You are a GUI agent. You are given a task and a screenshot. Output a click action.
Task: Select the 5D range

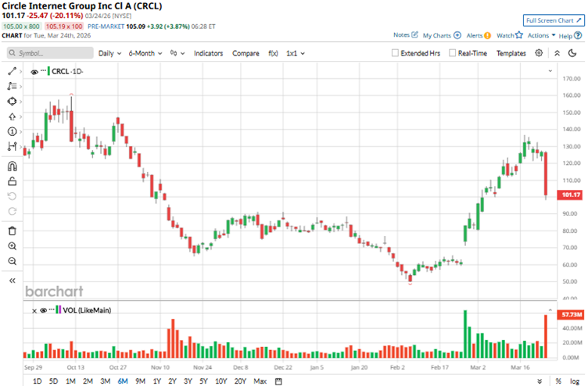coord(54,381)
